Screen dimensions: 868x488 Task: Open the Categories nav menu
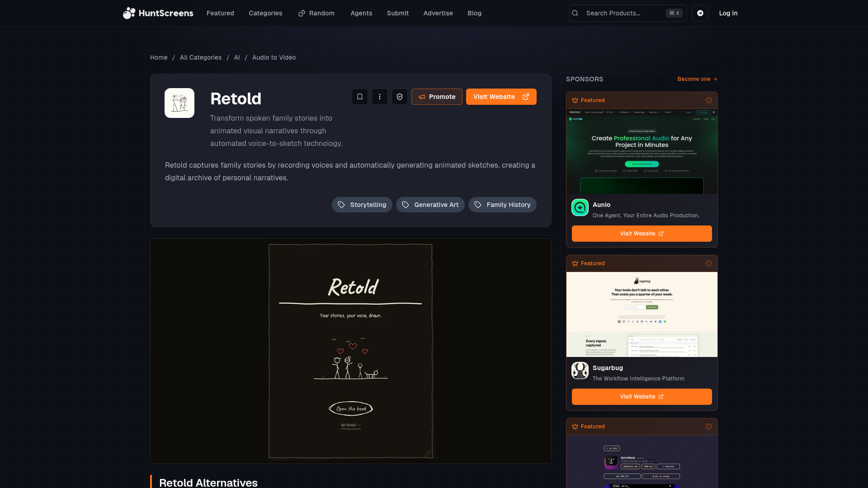[x=265, y=13]
